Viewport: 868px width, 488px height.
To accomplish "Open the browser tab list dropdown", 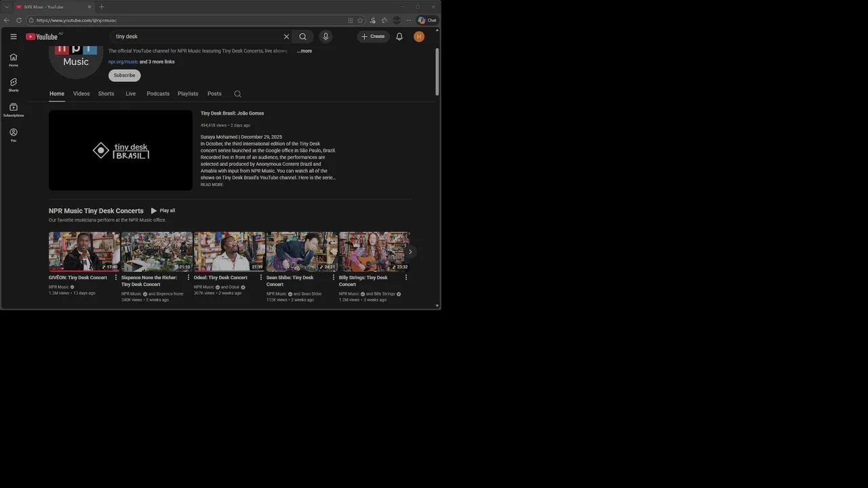I will coord(6,7).
